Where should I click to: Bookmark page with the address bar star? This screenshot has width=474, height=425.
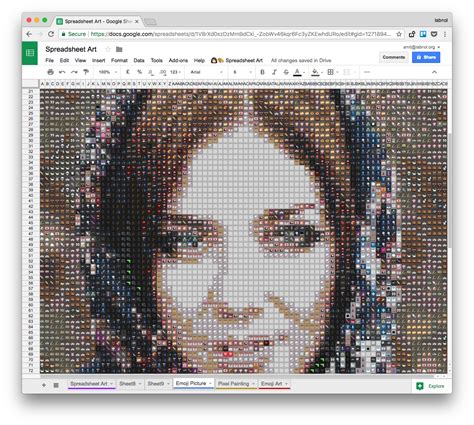(x=399, y=34)
